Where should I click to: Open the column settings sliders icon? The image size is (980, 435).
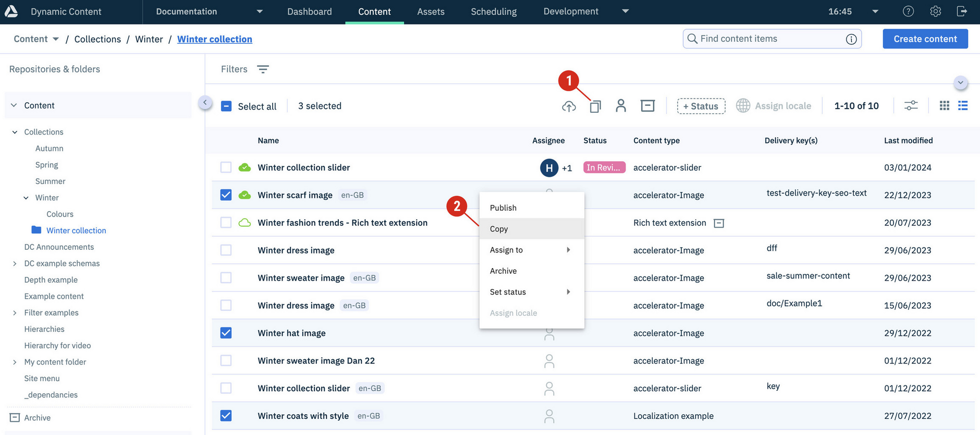(911, 106)
